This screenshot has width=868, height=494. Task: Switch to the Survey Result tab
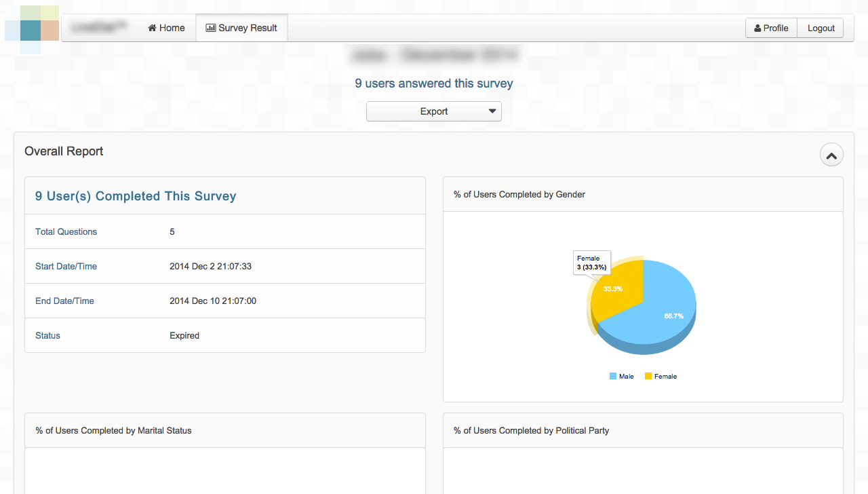[241, 28]
